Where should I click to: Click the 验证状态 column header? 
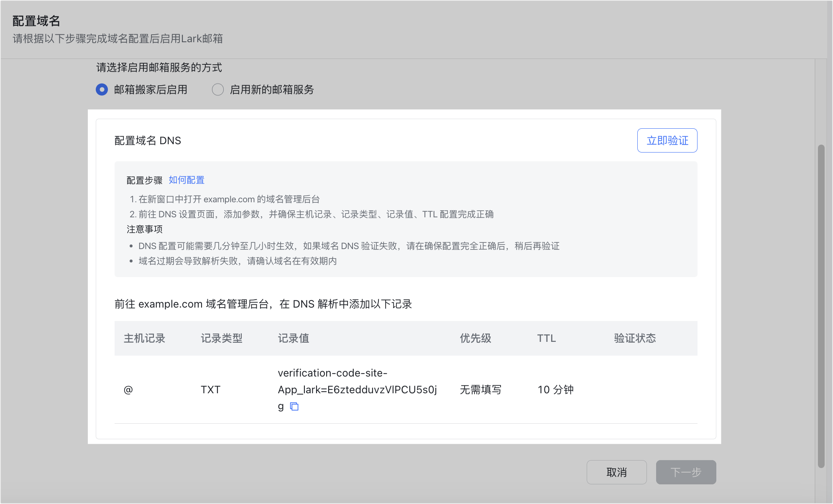coord(635,338)
